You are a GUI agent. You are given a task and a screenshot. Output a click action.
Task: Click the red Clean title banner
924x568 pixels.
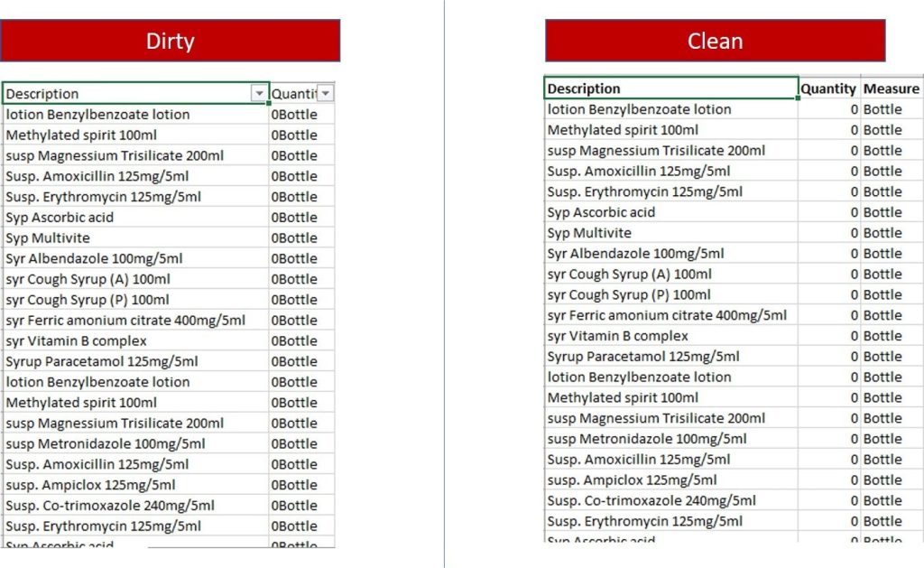click(x=715, y=40)
